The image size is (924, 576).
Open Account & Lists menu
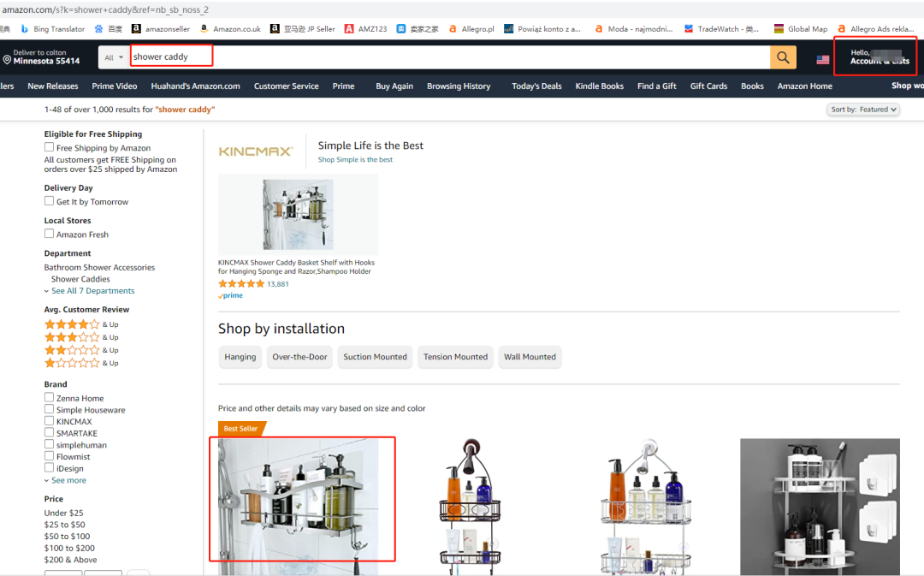pyautogui.click(x=880, y=56)
